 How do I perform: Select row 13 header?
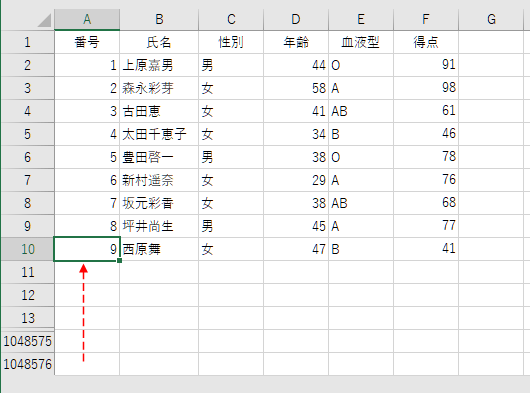(x=27, y=318)
